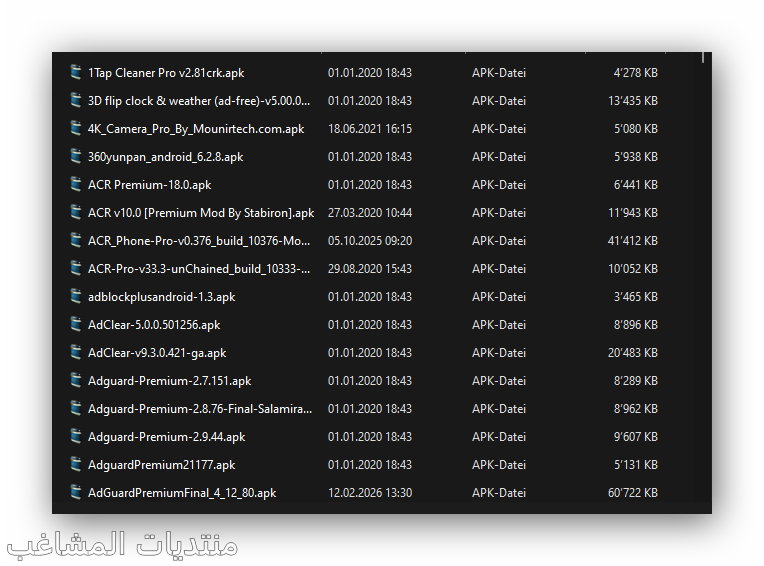The height and width of the screenshot is (566, 764).
Task: Select file name adblockplusandroid-1.3.apk
Action: [161, 297]
